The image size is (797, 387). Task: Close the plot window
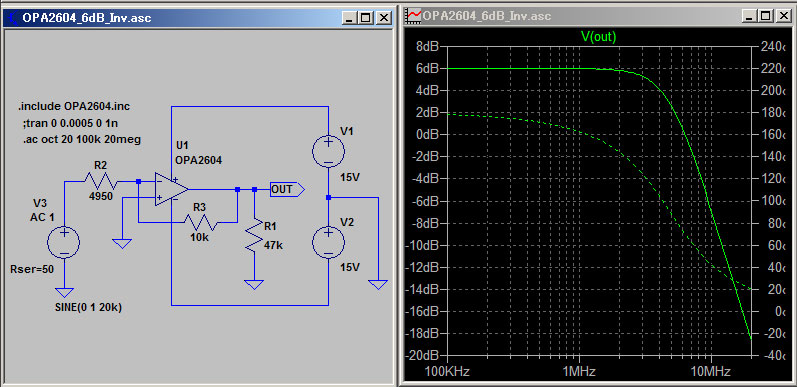[x=782, y=16]
